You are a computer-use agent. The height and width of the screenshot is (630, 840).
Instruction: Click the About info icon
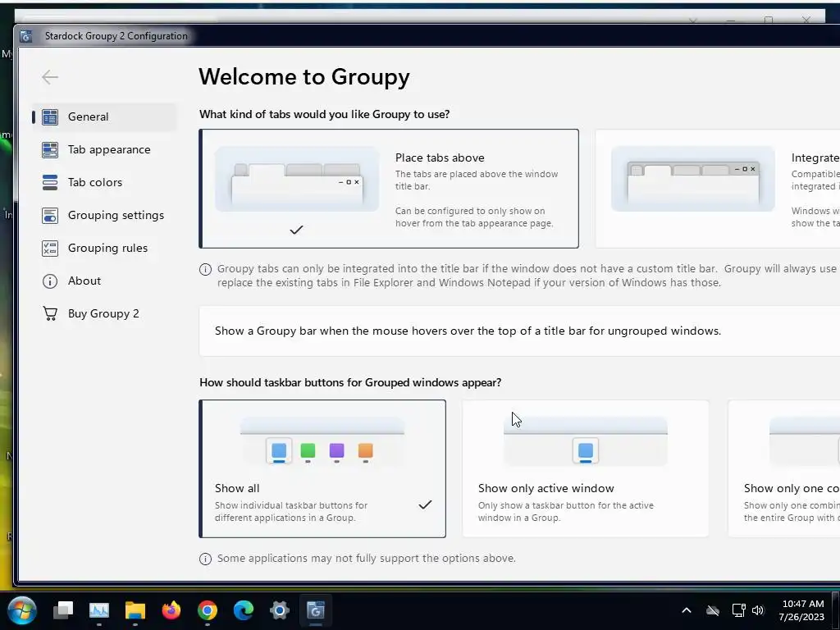50,281
